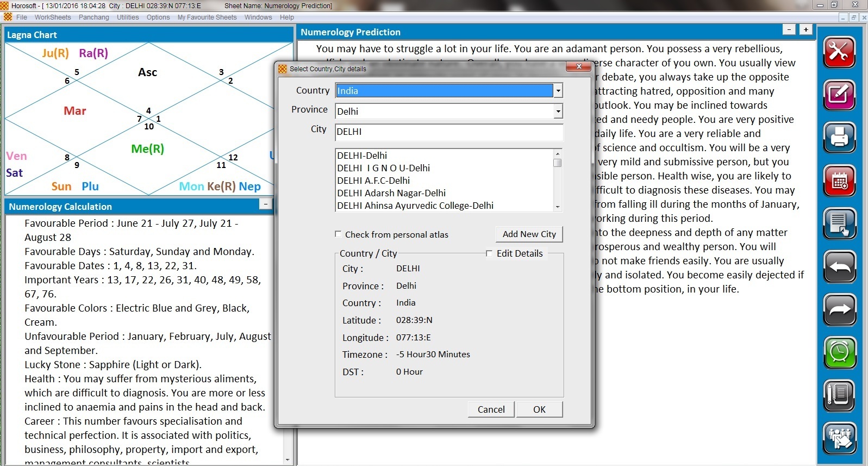Viewport: 868px width, 466px height.
Task: Open the Panchang menu
Action: (94, 17)
